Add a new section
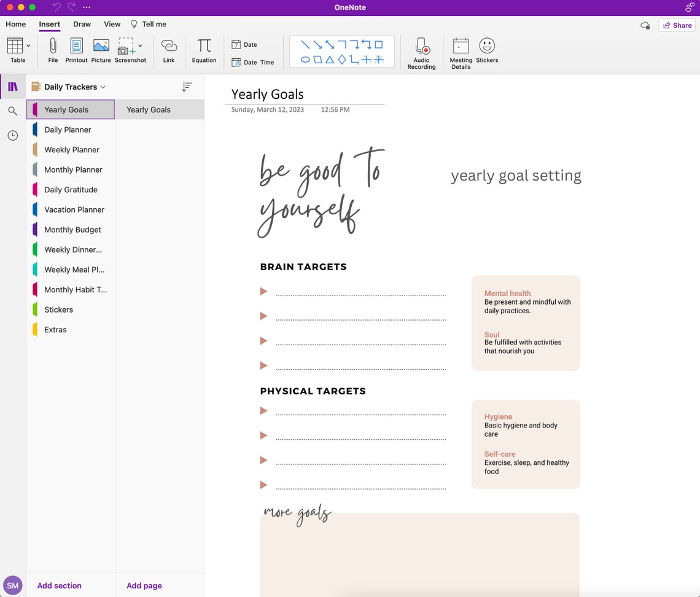Image resolution: width=700 pixels, height=597 pixels. pyautogui.click(x=59, y=585)
